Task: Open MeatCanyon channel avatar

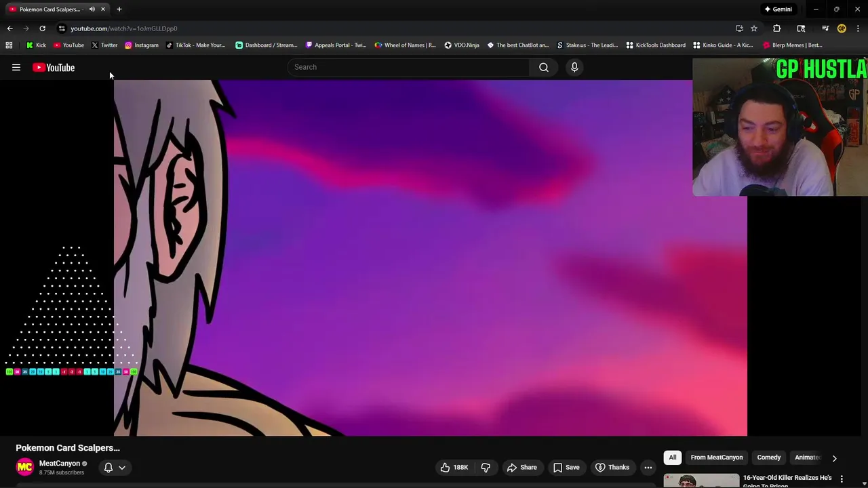Action: pos(24,467)
